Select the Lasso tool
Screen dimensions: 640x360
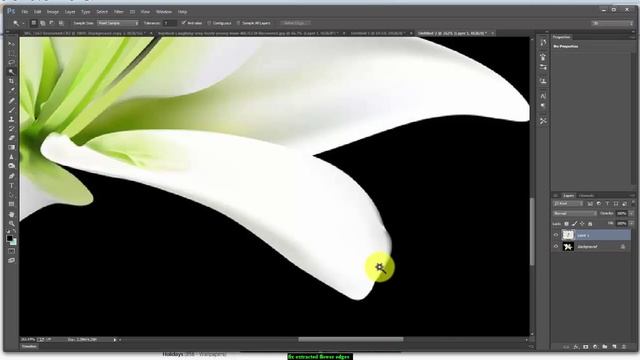[11, 62]
